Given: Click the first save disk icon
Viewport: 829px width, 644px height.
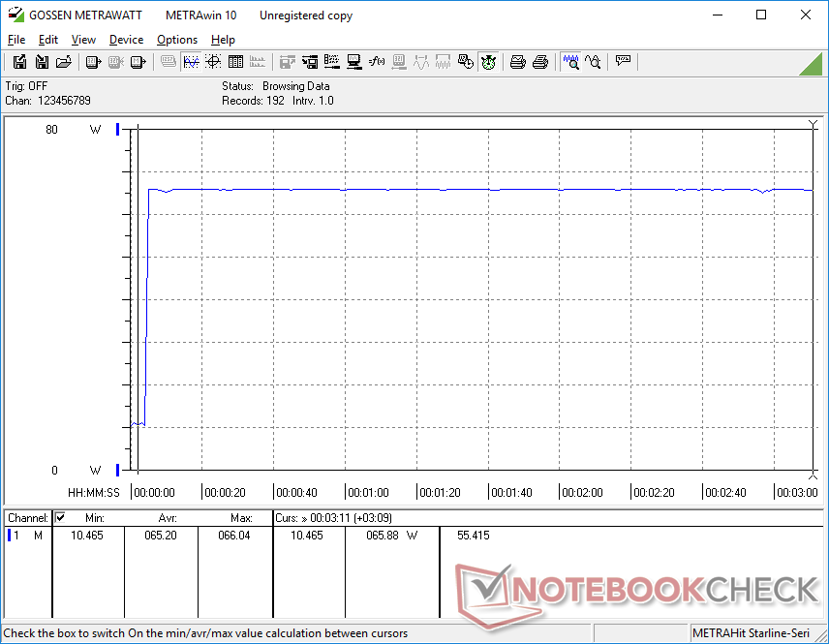Looking at the screenshot, I should click(x=19, y=62).
